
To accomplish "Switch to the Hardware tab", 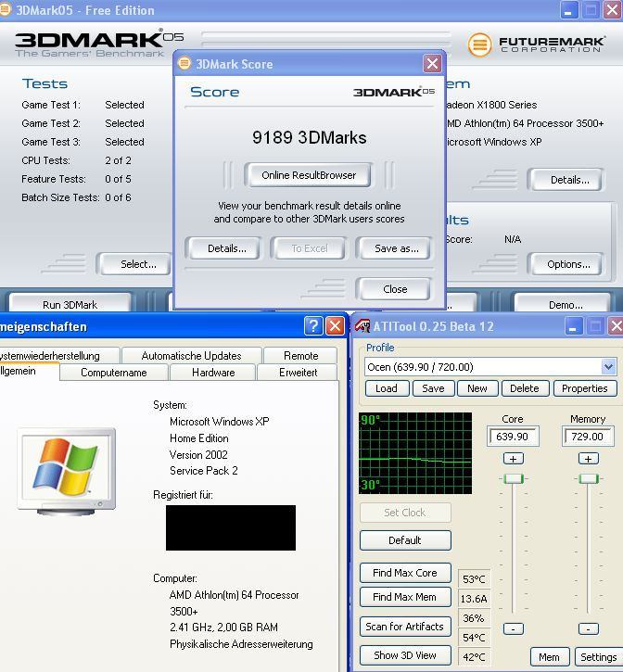I will click(x=213, y=373).
